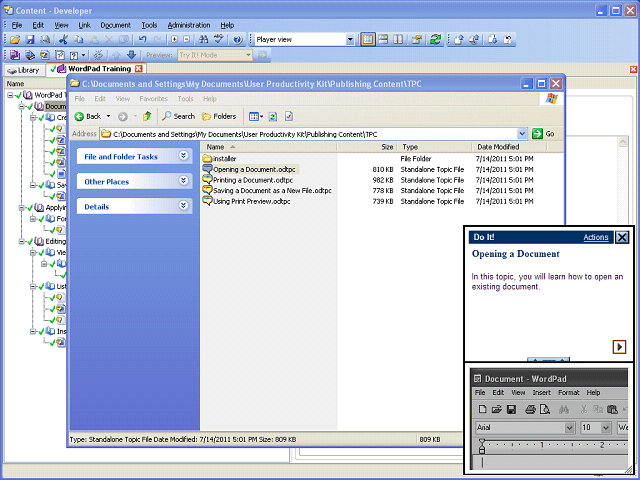The image size is (640, 480).
Task: Click the Copy icon in Developer toolbar
Action: point(78,40)
